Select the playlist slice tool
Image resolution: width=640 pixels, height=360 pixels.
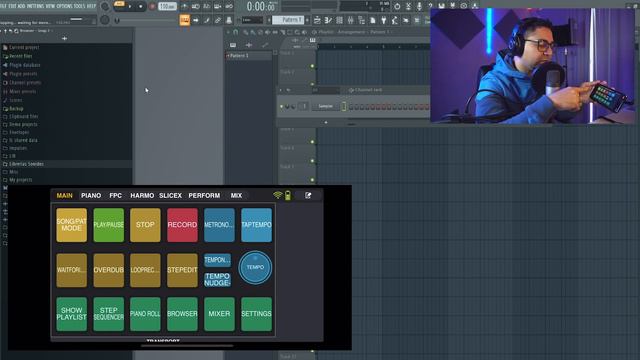282,32
